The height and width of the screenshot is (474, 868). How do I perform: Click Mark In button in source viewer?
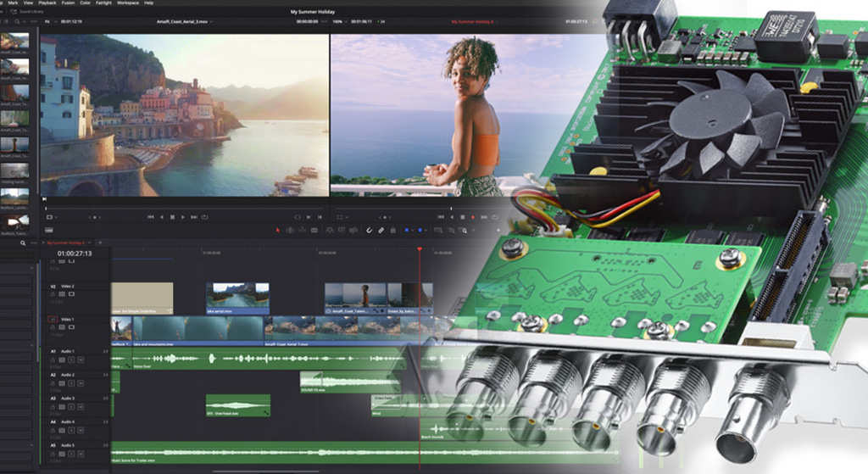(x=309, y=217)
